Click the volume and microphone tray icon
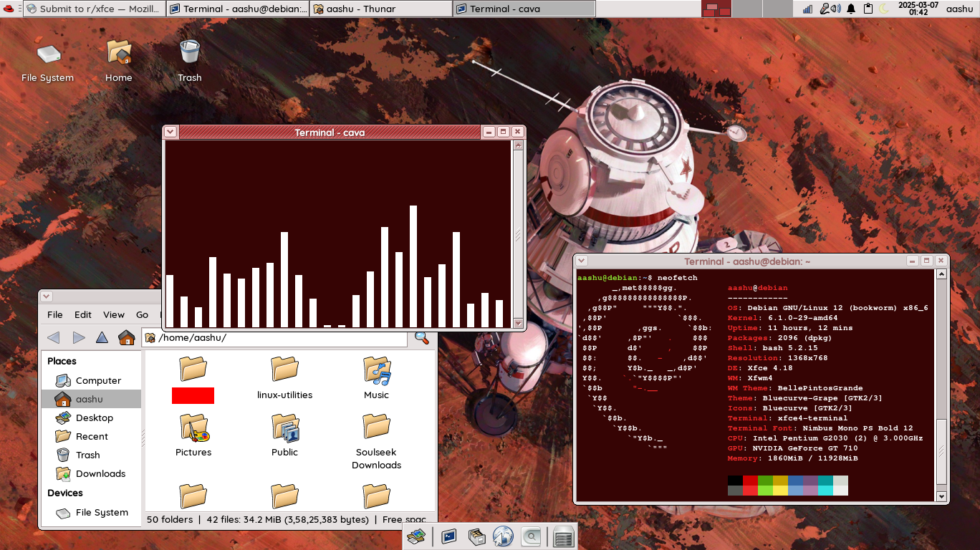980x550 pixels. coord(830,9)
